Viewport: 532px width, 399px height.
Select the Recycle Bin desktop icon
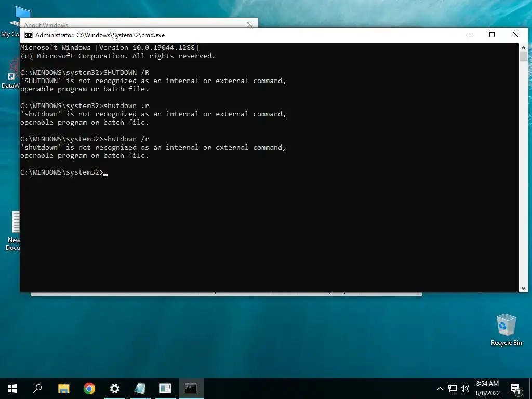click(506, 330)
